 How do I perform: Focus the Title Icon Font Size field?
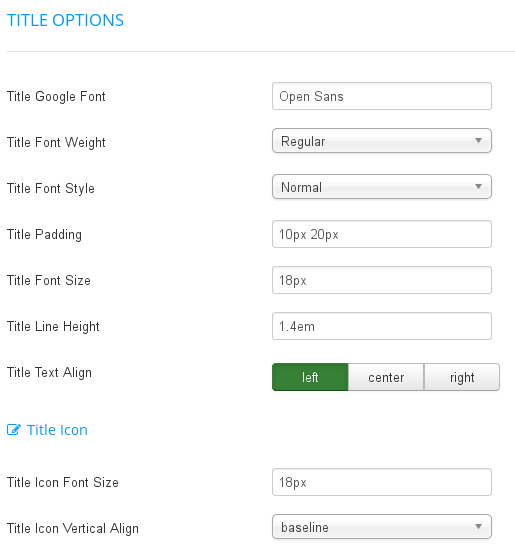[x=382, y=482]
